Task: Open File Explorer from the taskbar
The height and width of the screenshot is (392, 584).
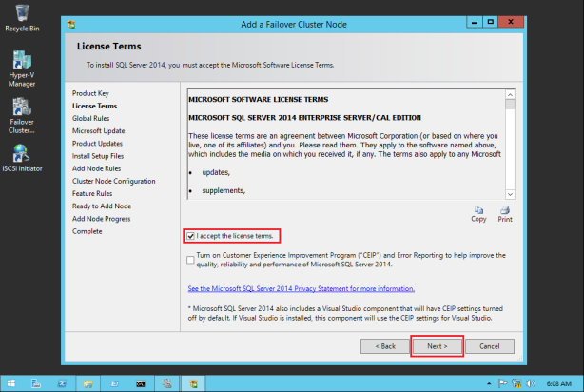Action: click(88, 383)
